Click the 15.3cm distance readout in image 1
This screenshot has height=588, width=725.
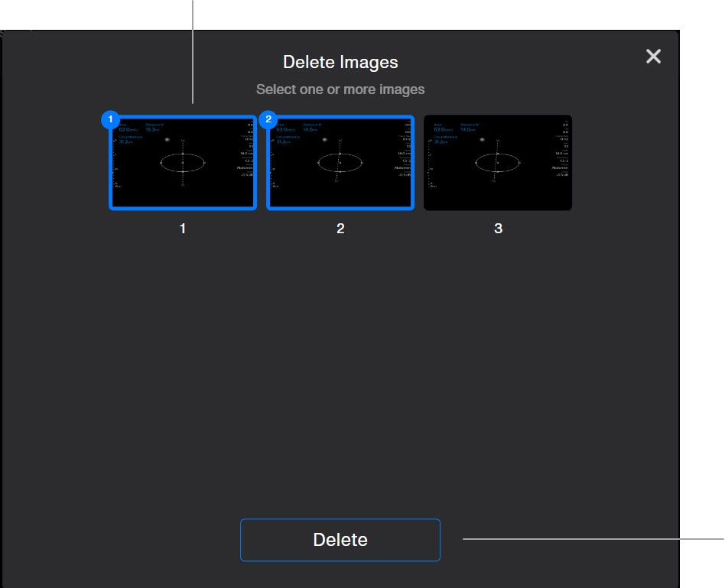click(x=152, y=130)
